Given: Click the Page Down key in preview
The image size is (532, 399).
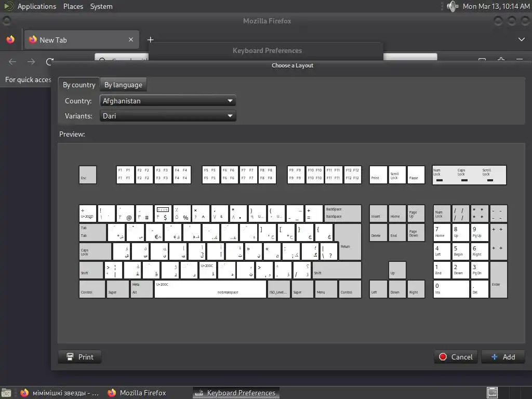Looking at the screenshot, I should click(x=416, y=232).
